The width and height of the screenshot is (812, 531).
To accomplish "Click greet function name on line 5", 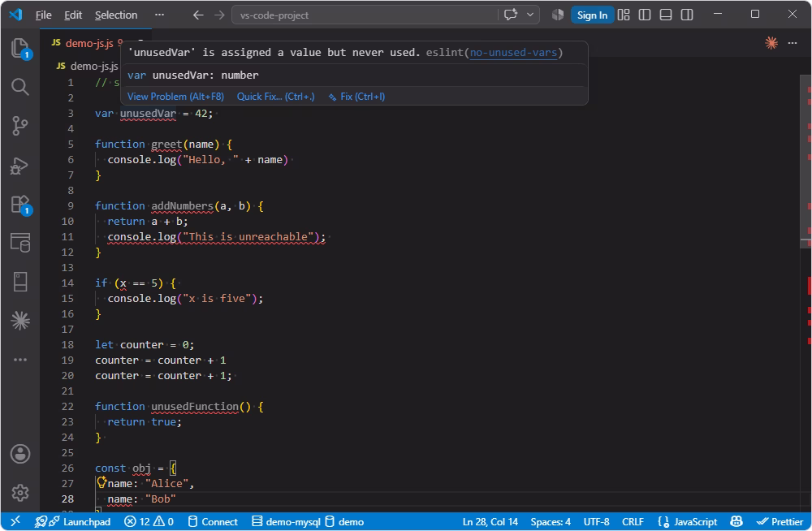I will pos(166,144).
